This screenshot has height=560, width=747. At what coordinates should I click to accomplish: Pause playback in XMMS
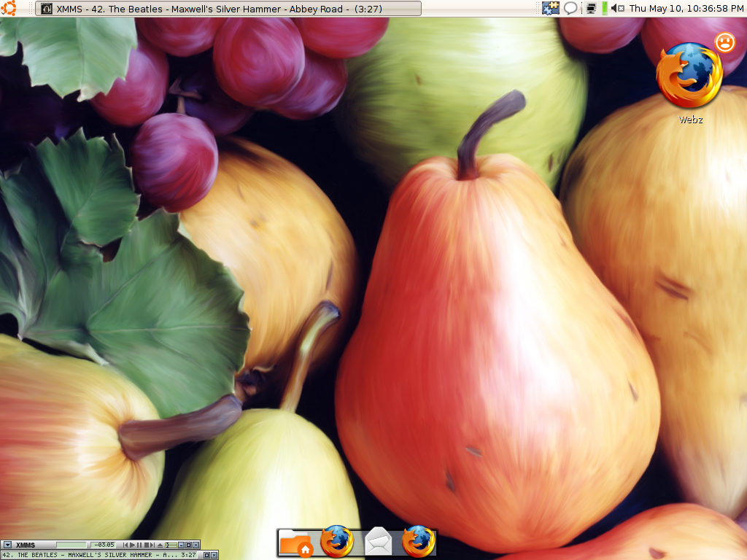pyautogui.click(x=139, y=545)
